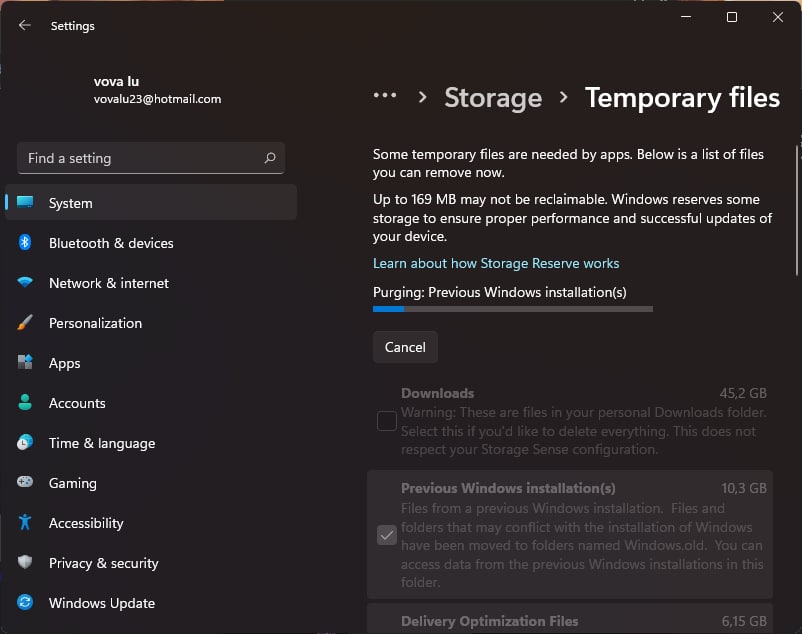
Task: Click the purging progress bar
Action: point(513,309)
